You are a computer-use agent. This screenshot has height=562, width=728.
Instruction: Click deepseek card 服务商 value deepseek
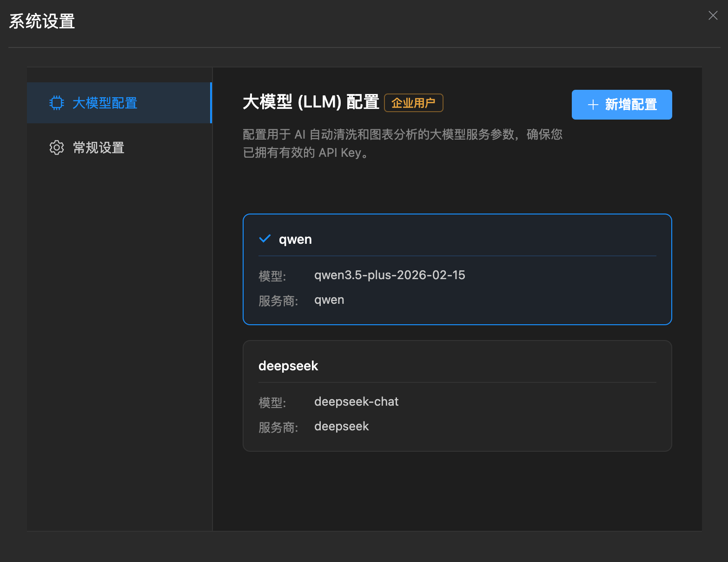coord(341,426)
